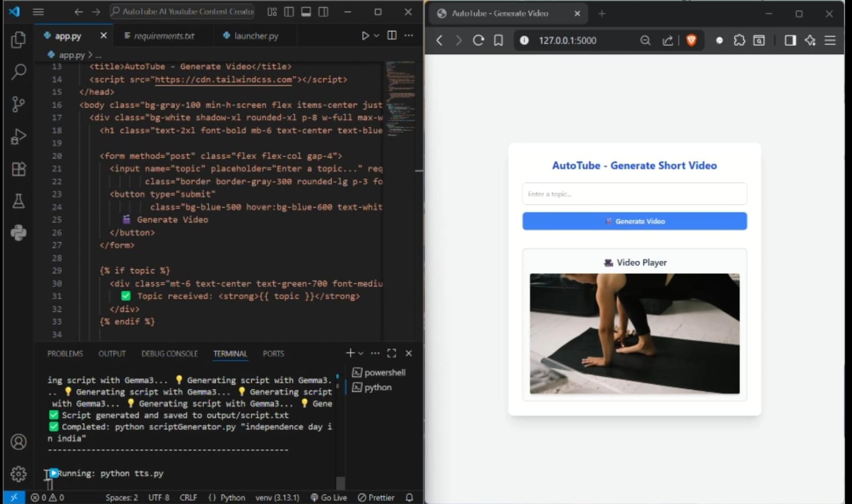Open terminal panel ellipsis menu
The height and width of the screenshot is (504, 852).
click(x=375, y=353)
